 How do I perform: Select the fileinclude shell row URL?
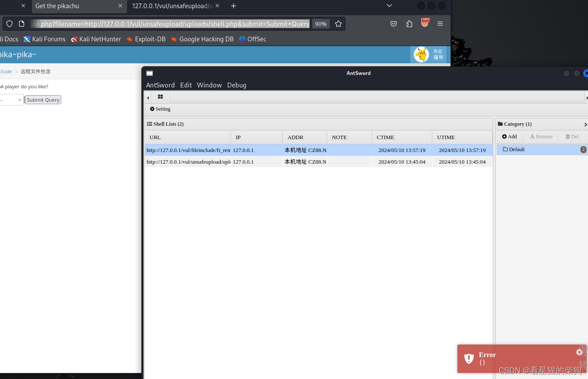click(x=188, y=150)
